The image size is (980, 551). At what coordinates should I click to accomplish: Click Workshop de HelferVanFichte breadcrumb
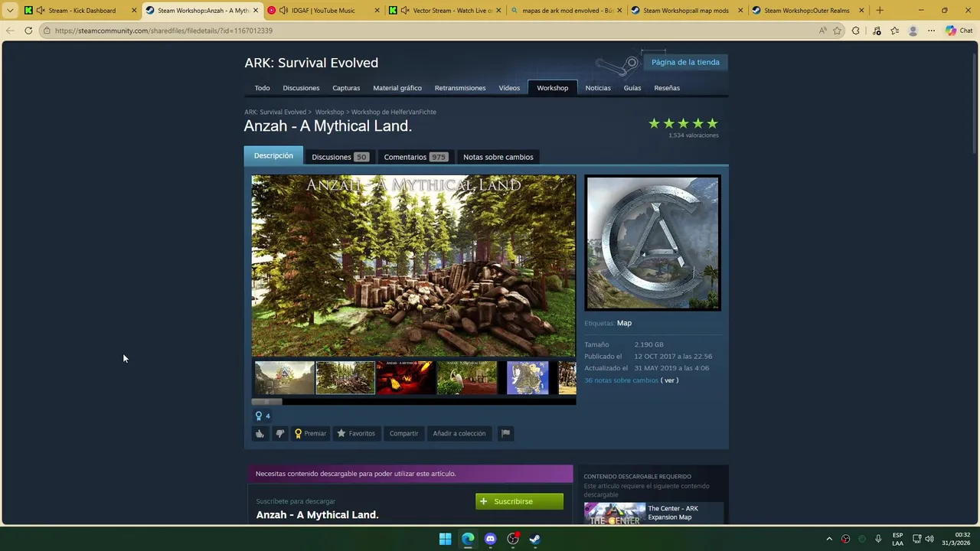click(x=394, y=112)
